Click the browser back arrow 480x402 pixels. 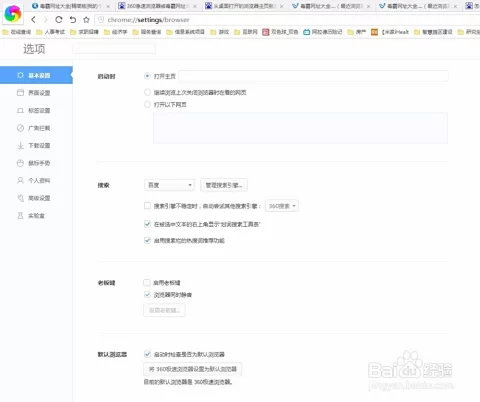(x=33, y=20)
